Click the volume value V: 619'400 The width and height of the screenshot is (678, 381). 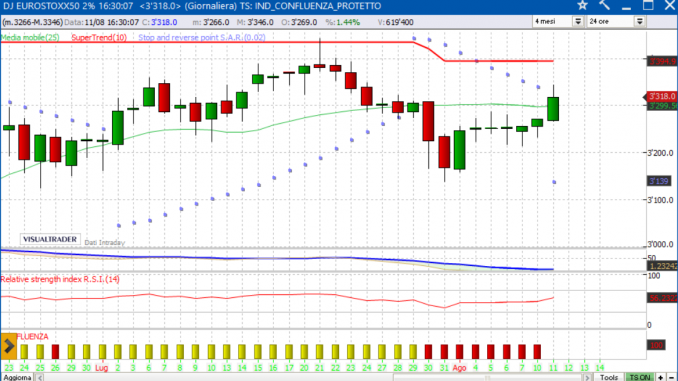[x=395, y=22]
